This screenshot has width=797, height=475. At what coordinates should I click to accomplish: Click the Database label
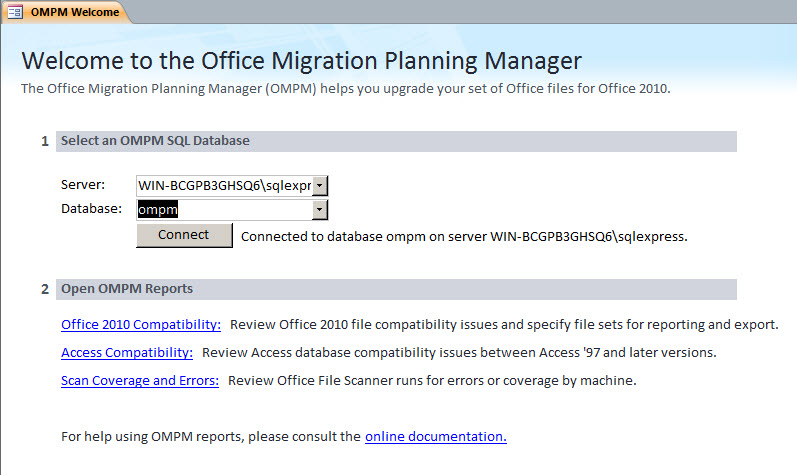click(91, 209)
